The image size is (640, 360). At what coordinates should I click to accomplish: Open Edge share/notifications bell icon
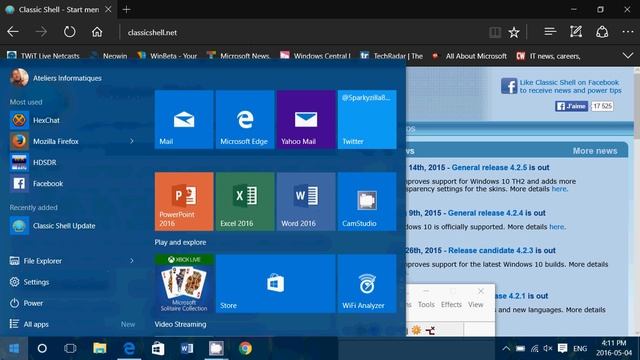[x=602, y=32]
